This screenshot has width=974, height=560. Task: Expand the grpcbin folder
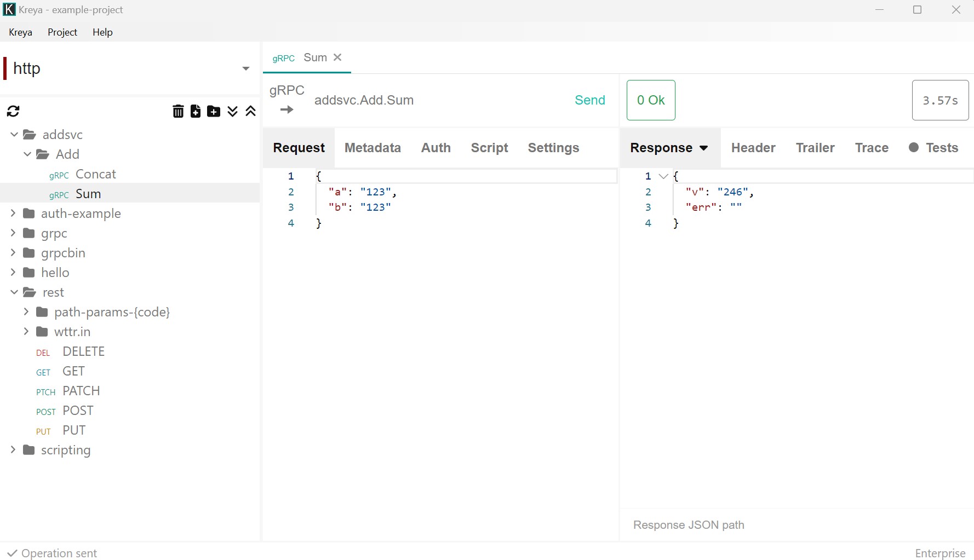tap(12, 252)
